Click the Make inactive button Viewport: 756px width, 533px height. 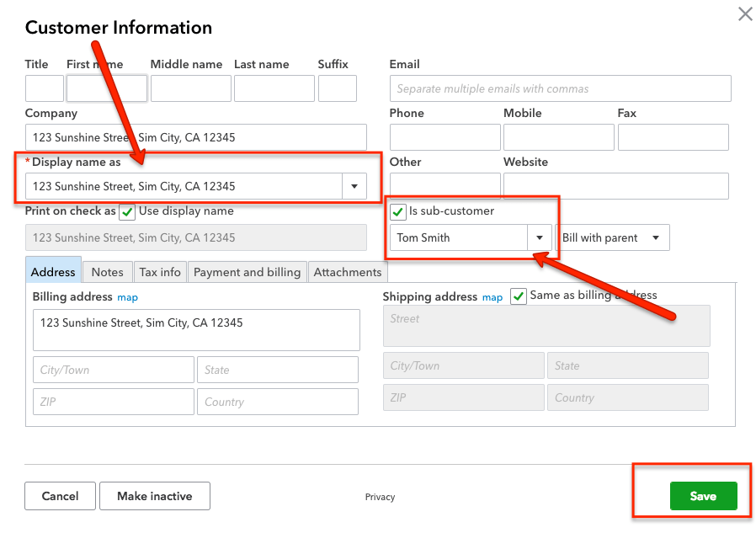(154, 496)
